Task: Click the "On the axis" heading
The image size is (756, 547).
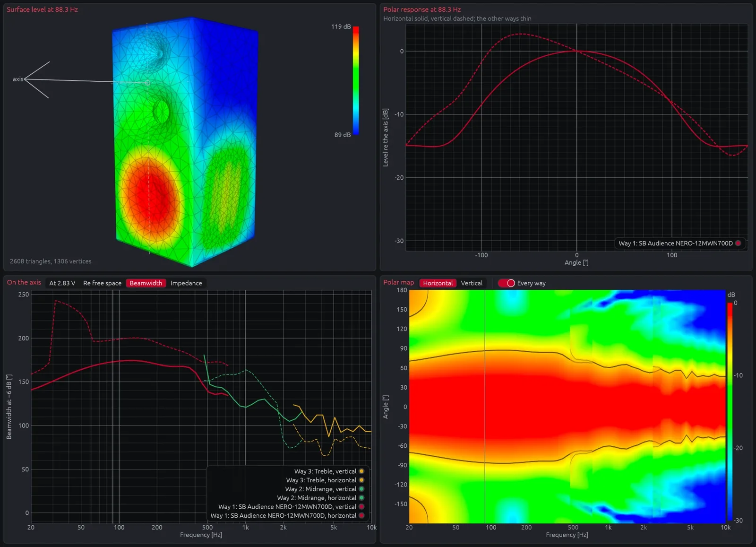Action: coord(24,282)
